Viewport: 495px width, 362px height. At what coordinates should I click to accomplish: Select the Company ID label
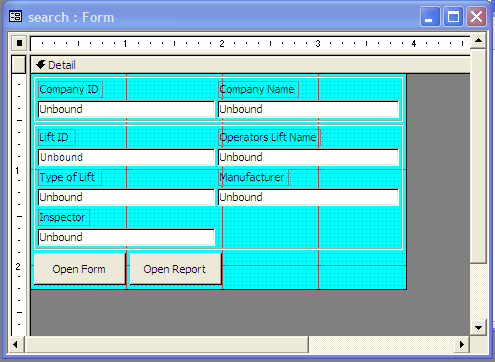point(70,89)
